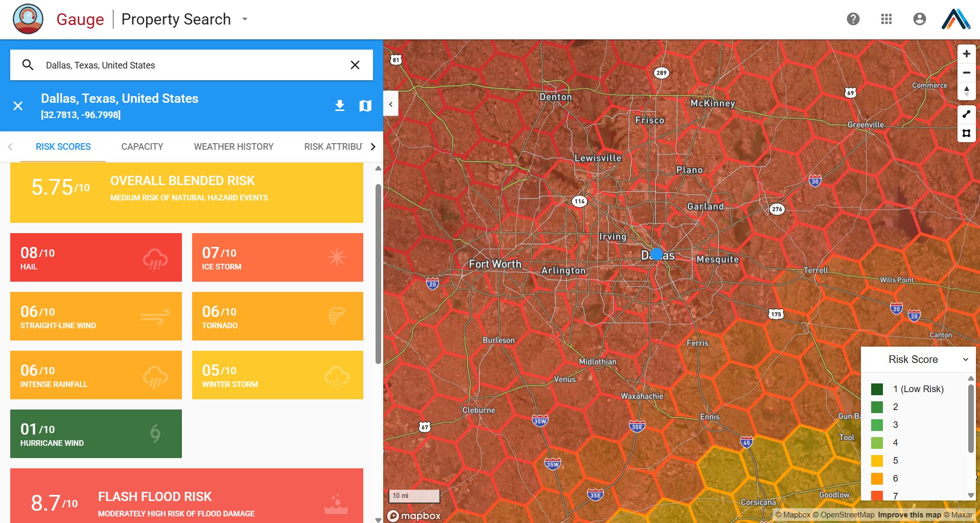The image size is (980, 523).
Task: Click the tornado funnel icon
Action: (337, 316)
